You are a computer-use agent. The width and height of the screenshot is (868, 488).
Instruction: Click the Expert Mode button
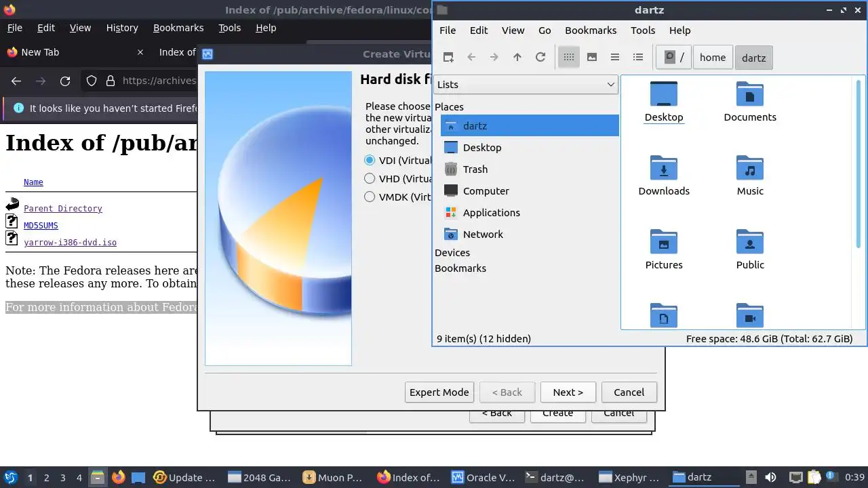[x=439, y=392]
